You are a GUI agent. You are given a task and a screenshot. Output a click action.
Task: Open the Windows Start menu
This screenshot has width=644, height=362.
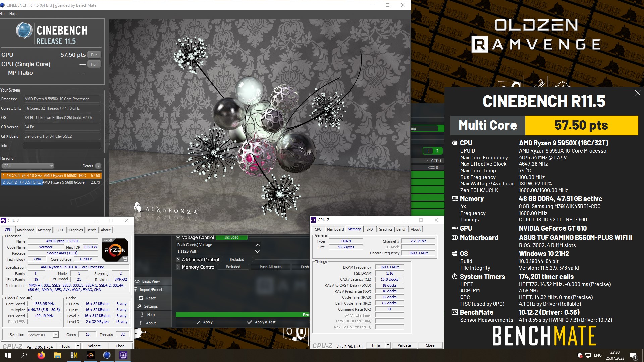8,355
